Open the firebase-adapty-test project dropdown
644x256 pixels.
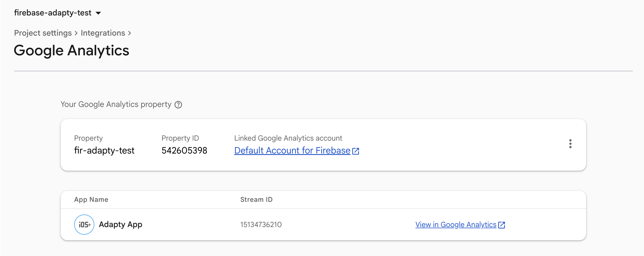(x=58, y=13)
